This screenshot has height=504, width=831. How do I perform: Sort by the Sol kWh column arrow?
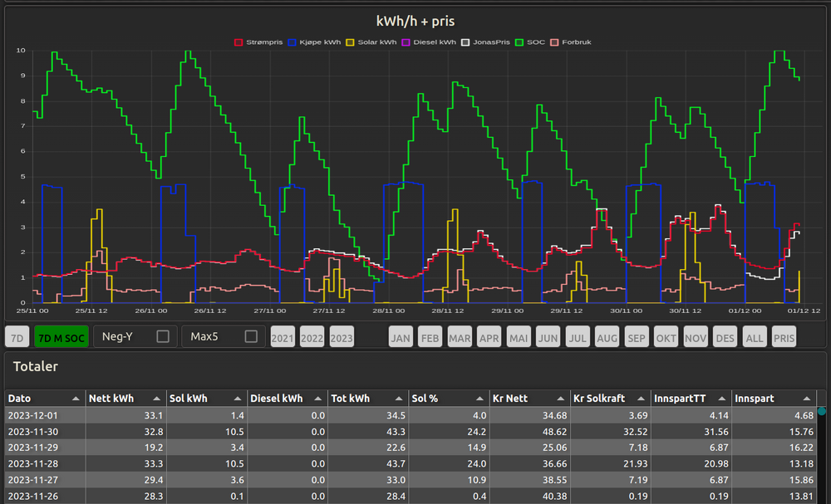[238, 399]
